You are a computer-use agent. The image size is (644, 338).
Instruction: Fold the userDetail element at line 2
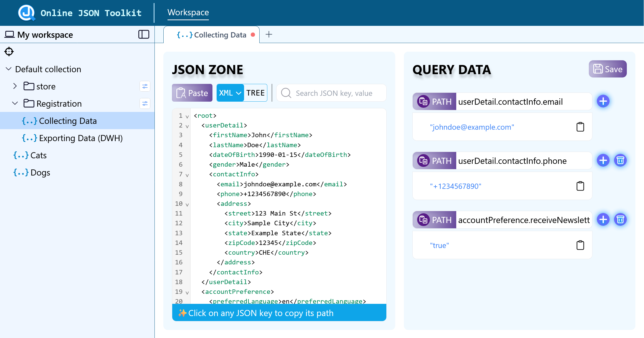[187, 126]
